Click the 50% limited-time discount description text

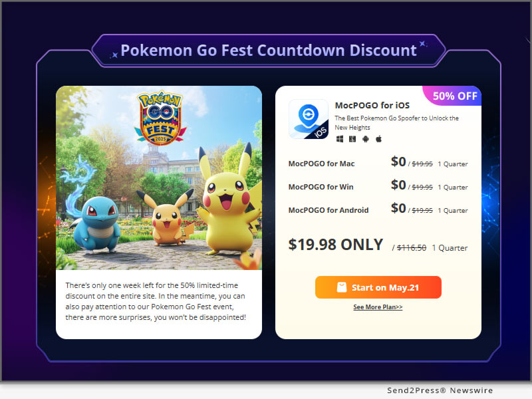pos(156,301)
